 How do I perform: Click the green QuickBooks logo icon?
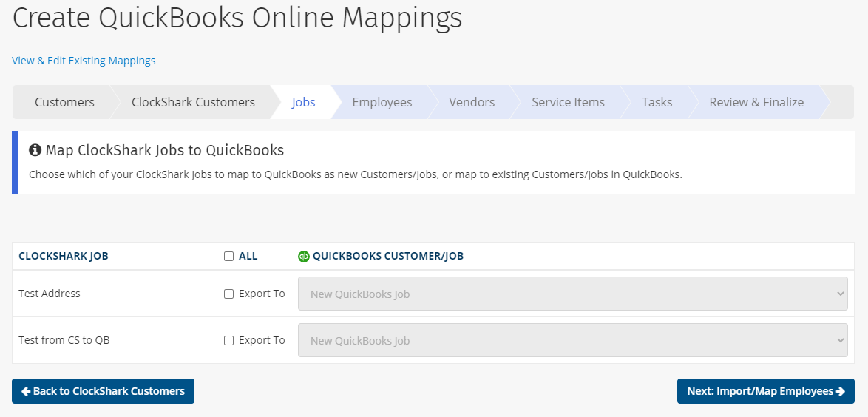click(303, 257)
